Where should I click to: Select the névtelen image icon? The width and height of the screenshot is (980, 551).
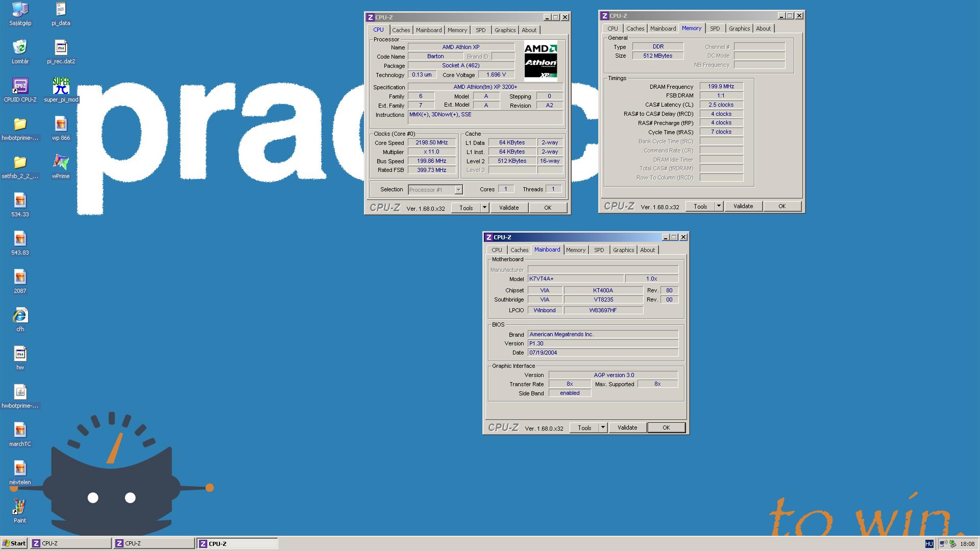[20, 473]
